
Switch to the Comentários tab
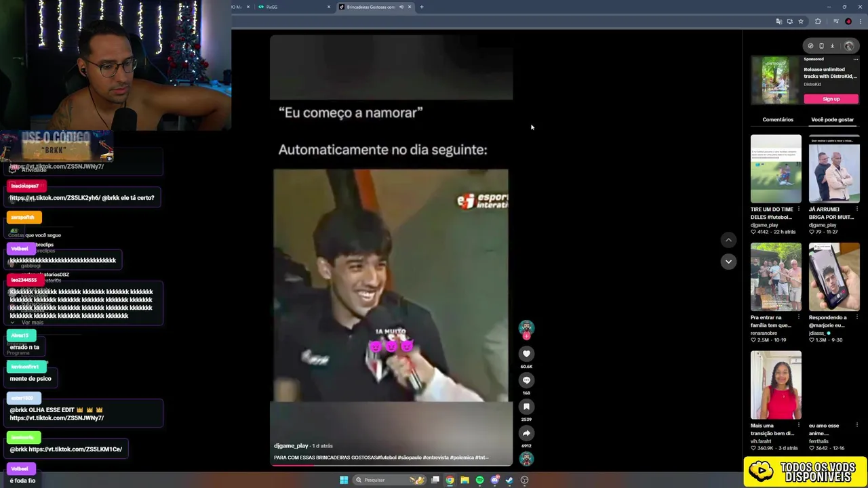[x=778, y=119]
